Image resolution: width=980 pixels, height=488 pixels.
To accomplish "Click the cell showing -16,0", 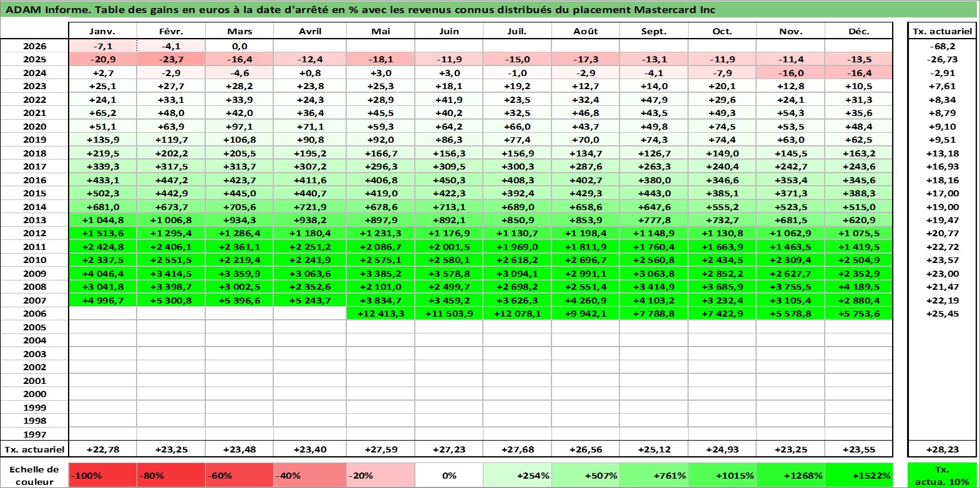I will (791, 73).
